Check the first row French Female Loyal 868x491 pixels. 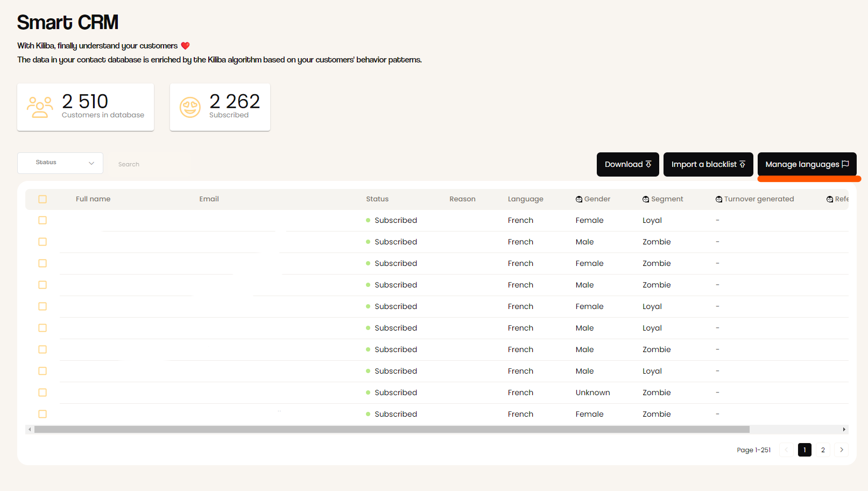43,220
